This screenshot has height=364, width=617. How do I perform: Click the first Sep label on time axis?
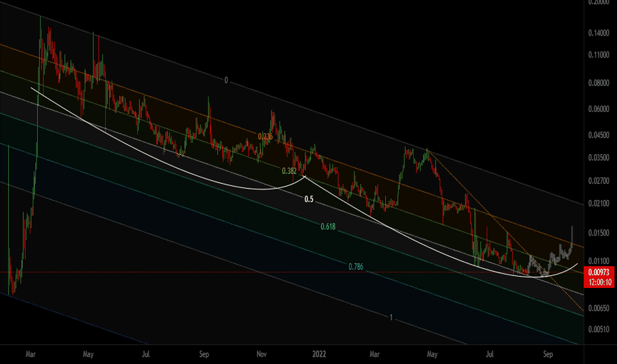coord(204,354)
